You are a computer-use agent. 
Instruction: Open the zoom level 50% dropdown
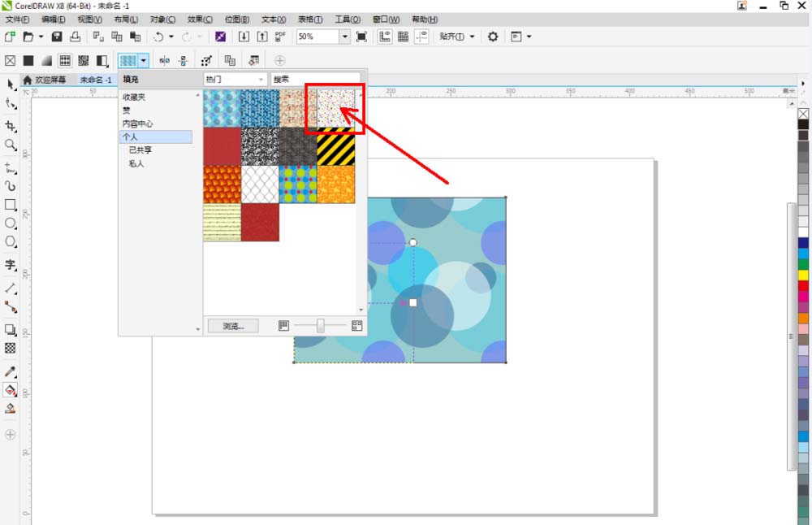pos(345,37)
